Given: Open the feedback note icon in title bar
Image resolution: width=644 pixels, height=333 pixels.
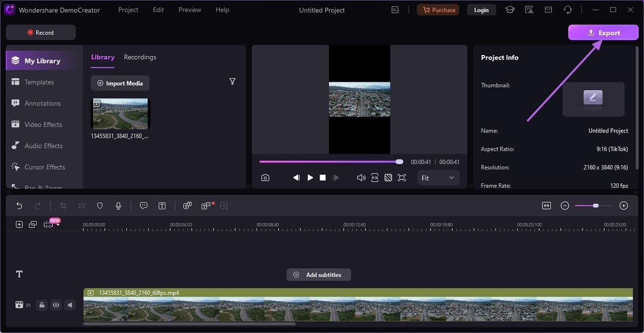Looking at the screenshot, I should [x=395, y=10].
